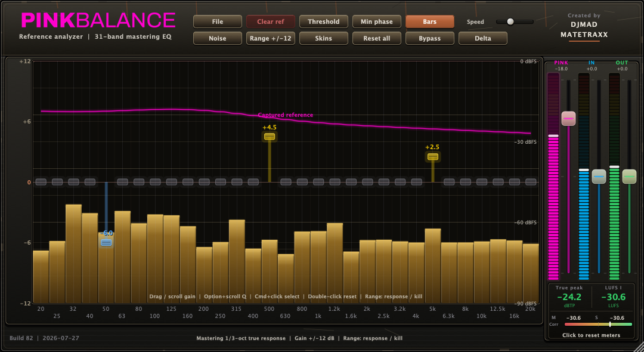
Task: Select the 80 Hz band handle
Action: coord(139,182)
